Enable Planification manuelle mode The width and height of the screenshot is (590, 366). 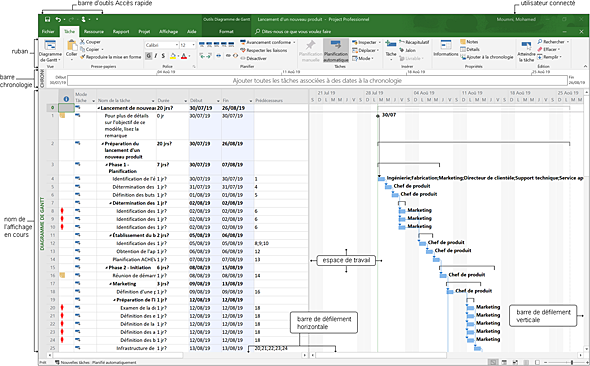pyautogui.click(x=310, y=50)
